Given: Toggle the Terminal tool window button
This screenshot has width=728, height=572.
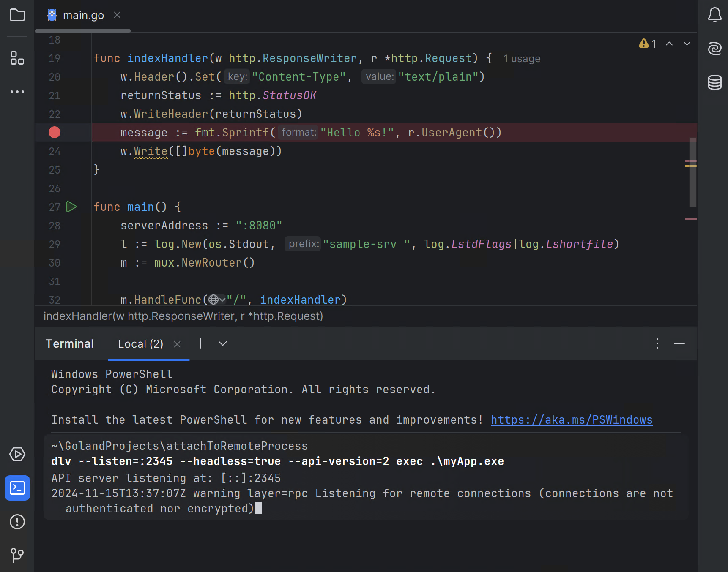Looking at the screenshot, I should click(17, 488).
